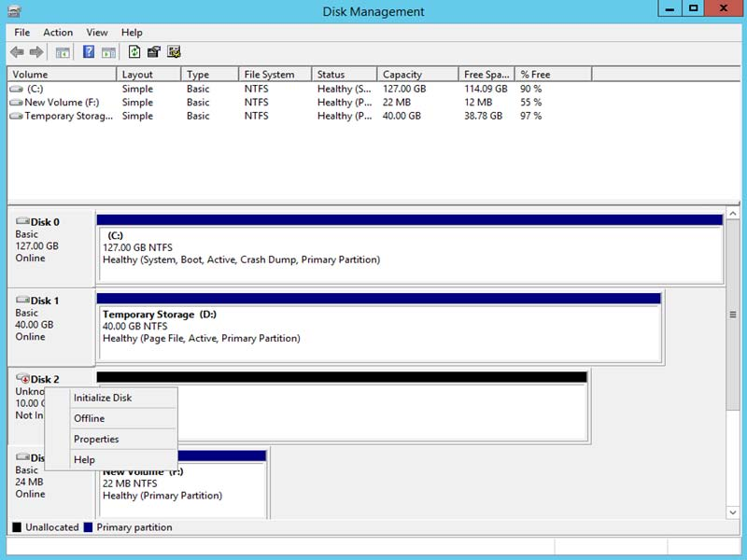Sort the list by File System column
Screen dimensions: 747x560
pyautogui.click(x=269, y=75)
